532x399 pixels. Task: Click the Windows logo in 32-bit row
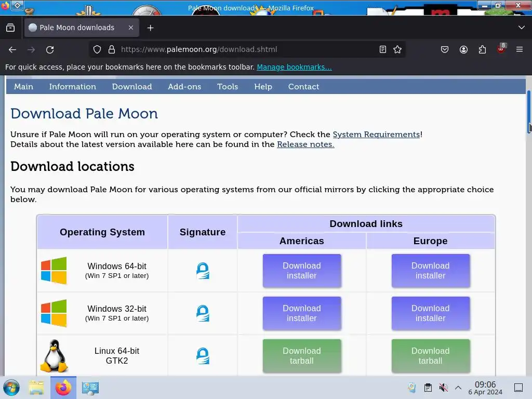(x=54, y=313)
